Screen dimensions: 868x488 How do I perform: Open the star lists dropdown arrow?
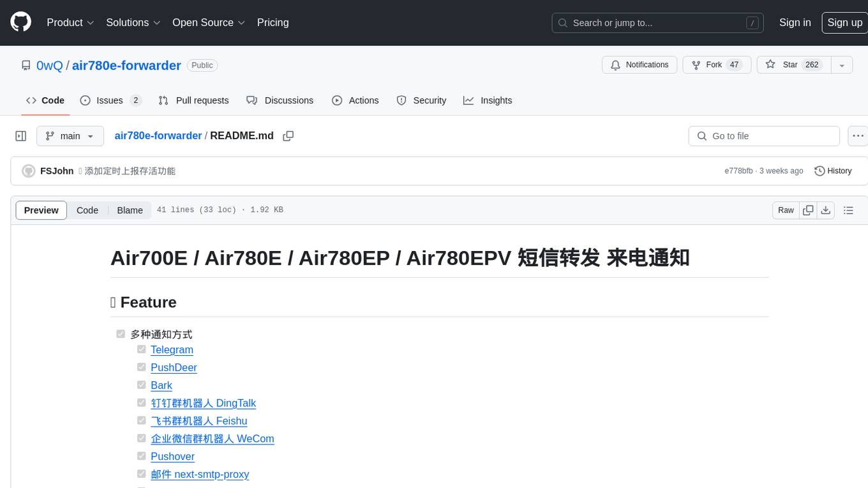842,65
